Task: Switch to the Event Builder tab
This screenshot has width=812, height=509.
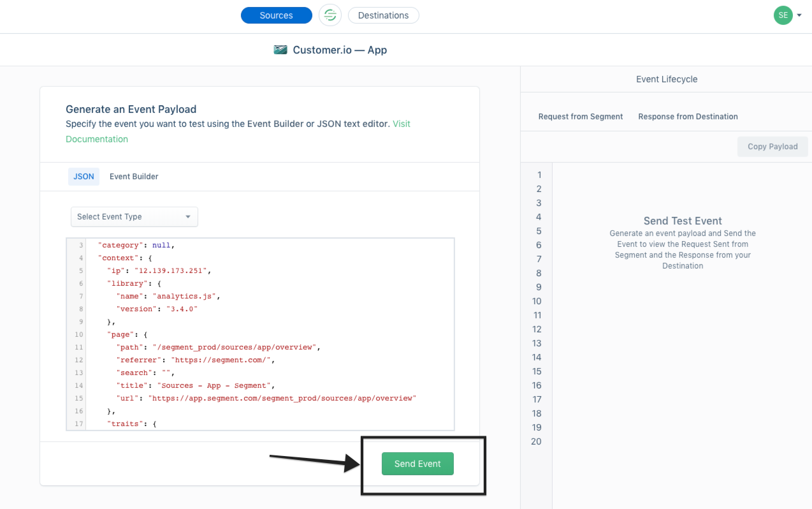Action: pyautogui.click(x=134, y=177)
